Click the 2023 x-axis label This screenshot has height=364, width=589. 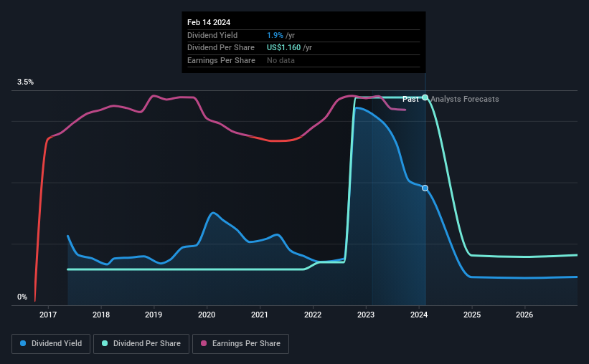[366, 315]
